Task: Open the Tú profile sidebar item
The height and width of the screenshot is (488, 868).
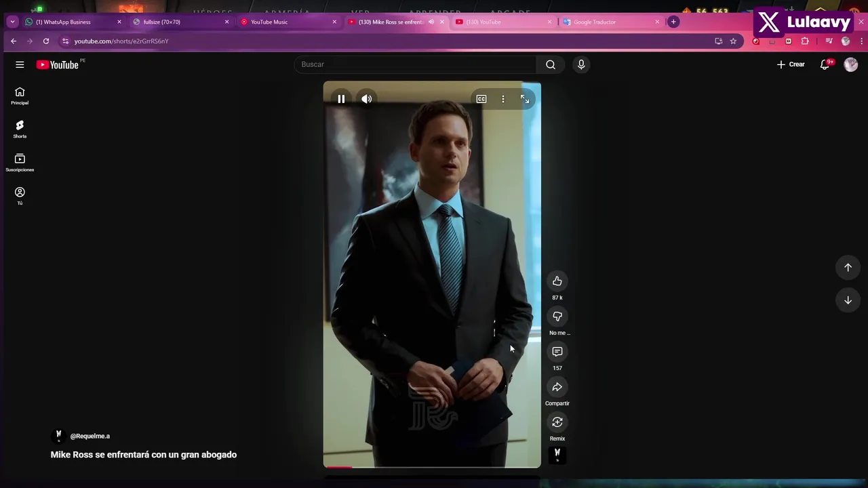Action: (x=20, y=196)
